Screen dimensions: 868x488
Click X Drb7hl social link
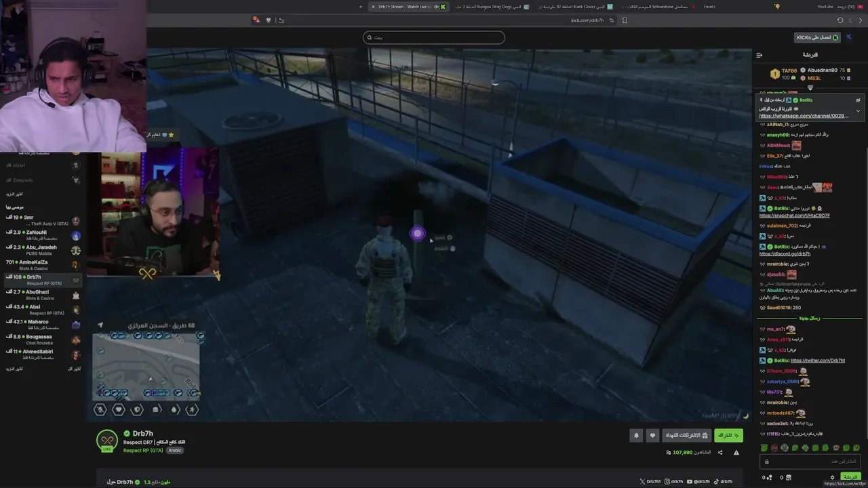click(650, 482)
